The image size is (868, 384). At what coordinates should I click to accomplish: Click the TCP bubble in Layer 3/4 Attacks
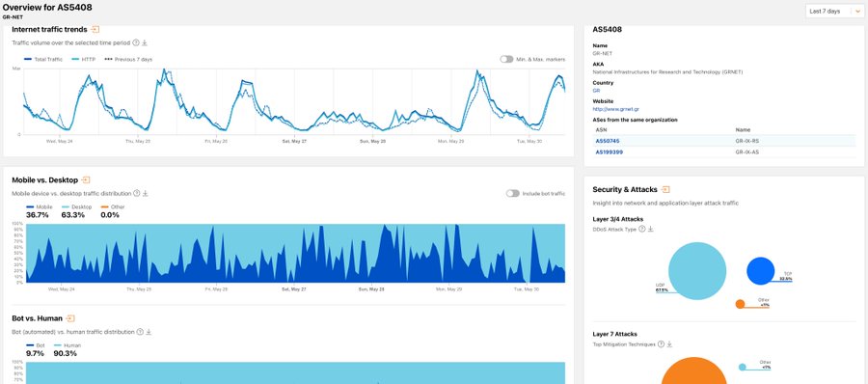tap(761, 271)
